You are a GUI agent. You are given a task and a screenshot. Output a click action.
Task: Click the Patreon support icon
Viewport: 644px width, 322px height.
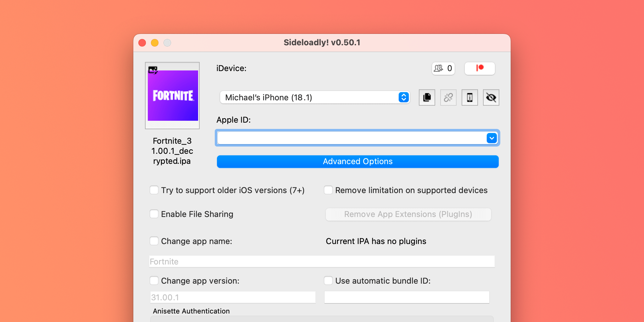(x=479, y=68)
